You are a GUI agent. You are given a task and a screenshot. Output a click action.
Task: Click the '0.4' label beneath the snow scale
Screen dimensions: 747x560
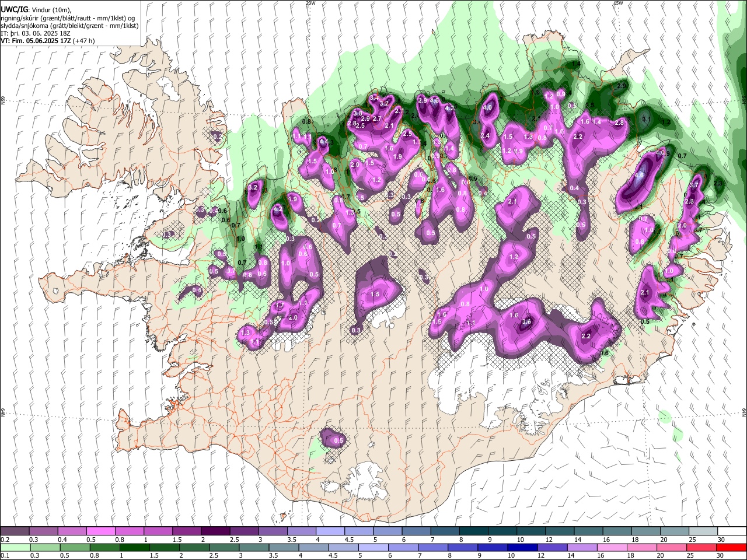point(62,540)
